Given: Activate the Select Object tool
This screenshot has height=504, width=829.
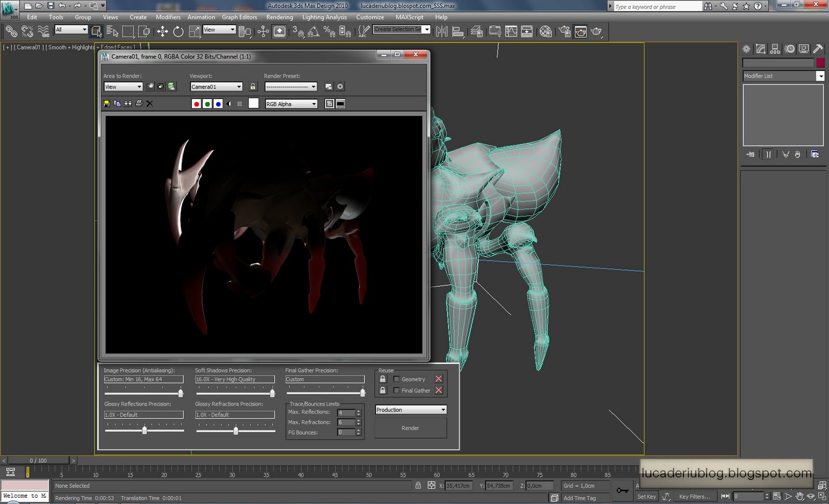Looking at the screenshot, I should [x=96, y=32].
